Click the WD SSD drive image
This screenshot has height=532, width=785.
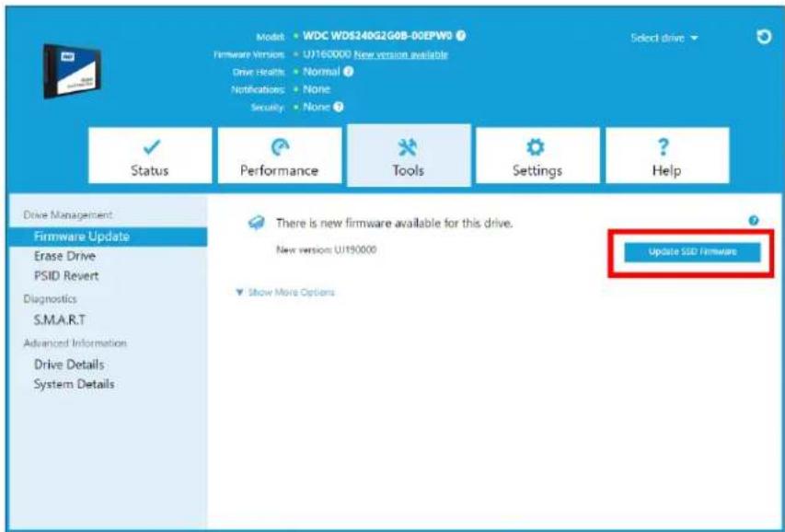click(72, 72)
